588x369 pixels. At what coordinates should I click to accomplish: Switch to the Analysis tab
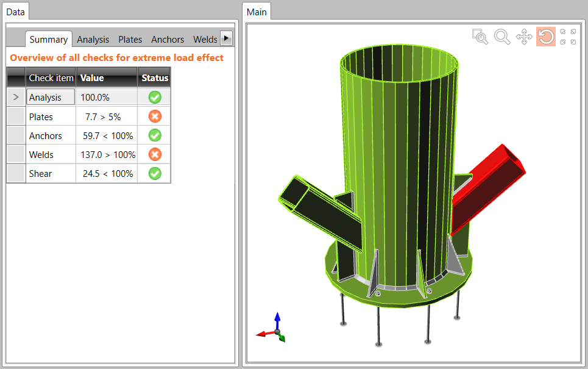93,39
